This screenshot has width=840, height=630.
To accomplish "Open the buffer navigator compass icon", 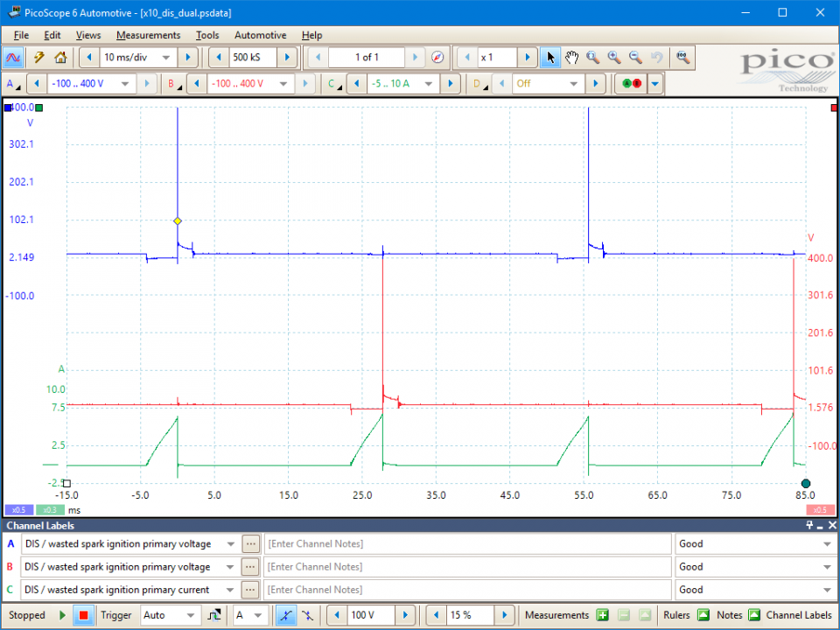I will tap(438, 58).
